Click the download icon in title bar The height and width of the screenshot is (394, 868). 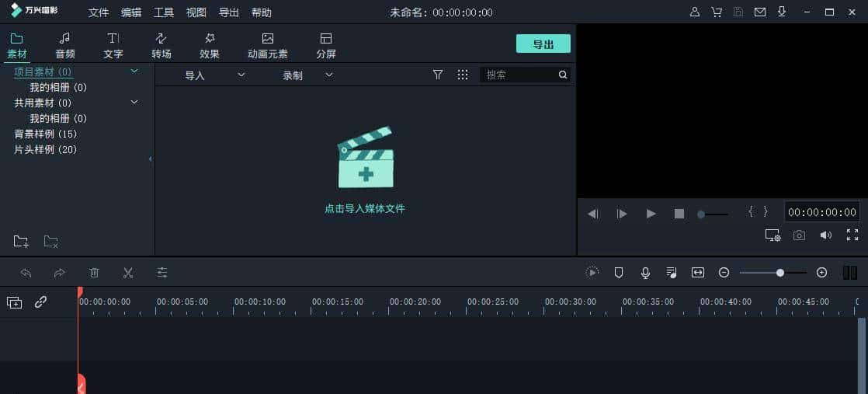click(x=782, y=11)
